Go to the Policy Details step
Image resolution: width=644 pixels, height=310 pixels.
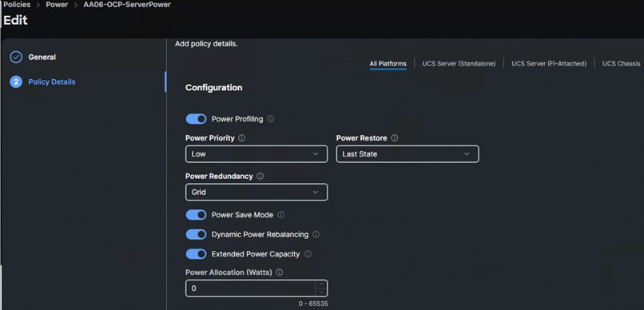52,81
